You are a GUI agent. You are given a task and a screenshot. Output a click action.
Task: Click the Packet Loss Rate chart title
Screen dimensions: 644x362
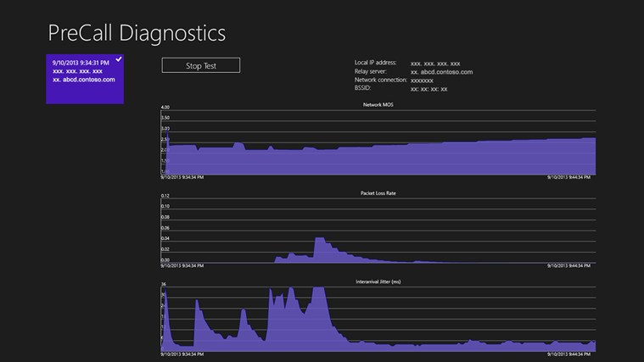click(x=378, y=192)
